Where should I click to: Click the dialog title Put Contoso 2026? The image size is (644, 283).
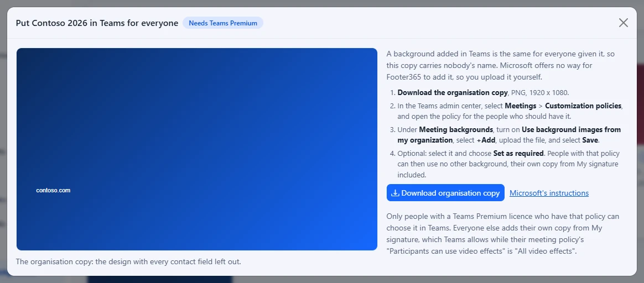point(96,23)
